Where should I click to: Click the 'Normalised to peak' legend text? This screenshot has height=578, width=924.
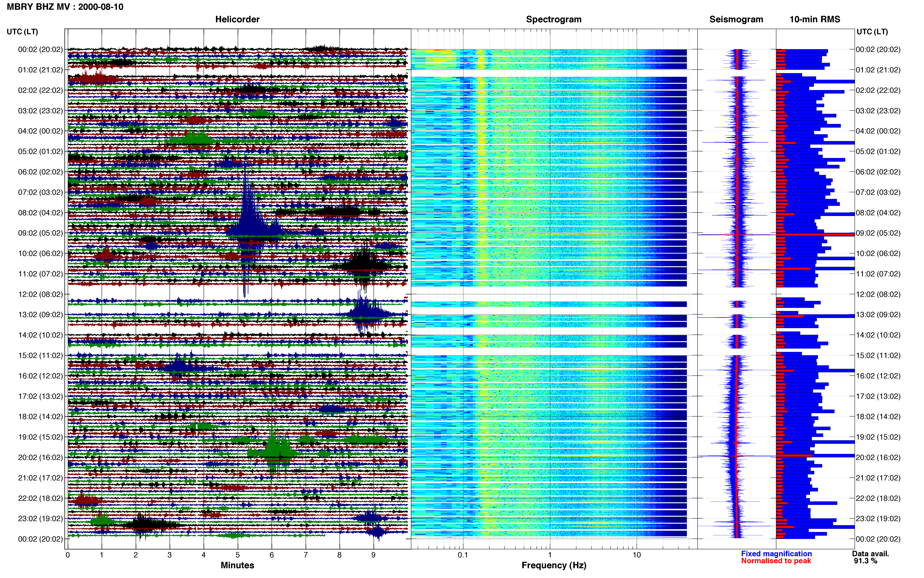776,561
